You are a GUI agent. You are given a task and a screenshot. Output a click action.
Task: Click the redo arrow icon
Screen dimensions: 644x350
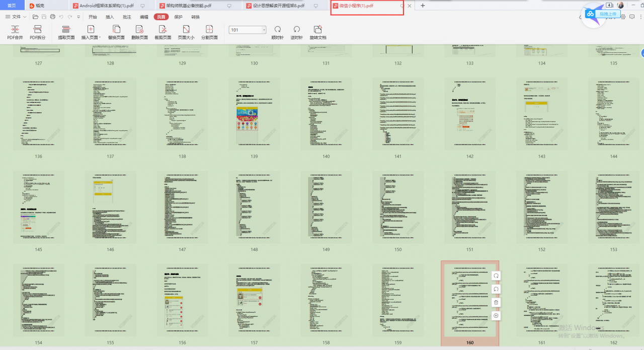(70, 17)
